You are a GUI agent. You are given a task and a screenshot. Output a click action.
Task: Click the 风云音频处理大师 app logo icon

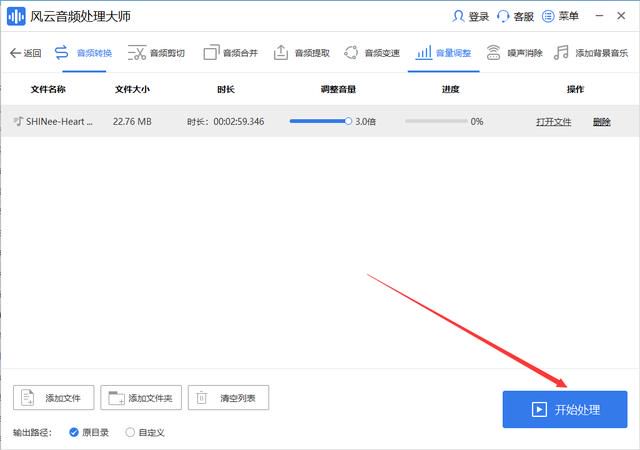coord(16,16)
